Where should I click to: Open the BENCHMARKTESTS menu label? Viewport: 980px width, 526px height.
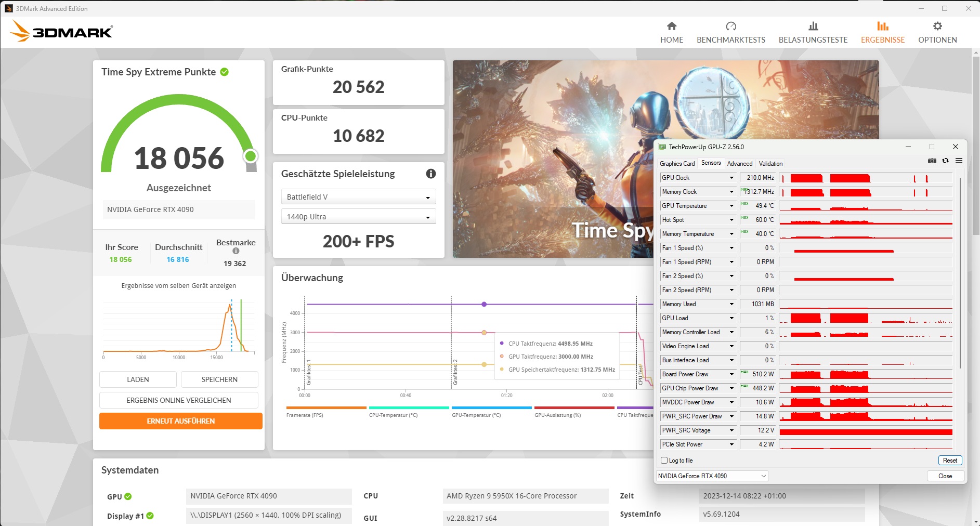[x=731, y=40]
